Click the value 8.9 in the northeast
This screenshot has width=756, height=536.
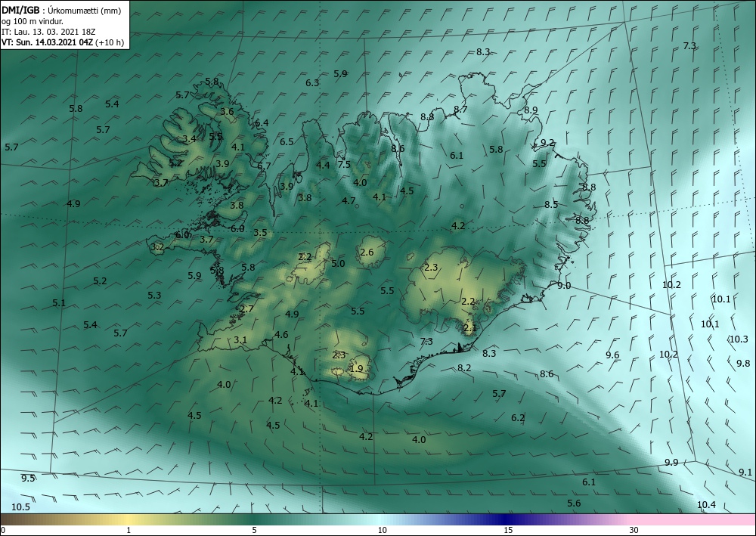(x=531, y=110)
